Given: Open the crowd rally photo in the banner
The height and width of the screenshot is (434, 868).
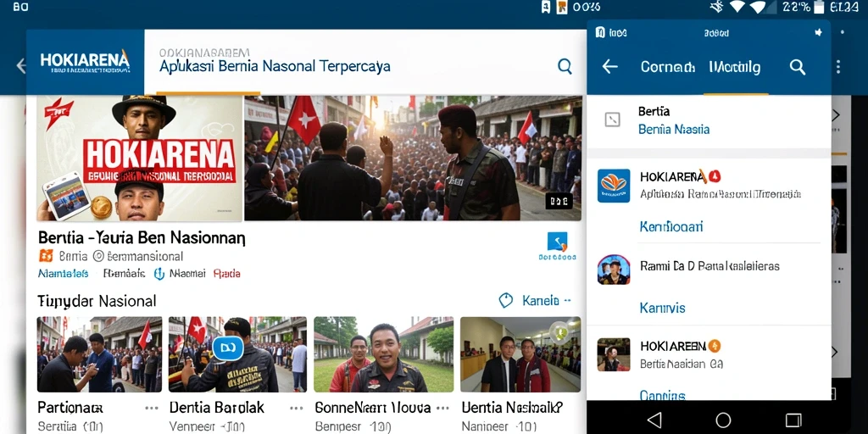Looking at the screenshot, I should click(413, 159).
